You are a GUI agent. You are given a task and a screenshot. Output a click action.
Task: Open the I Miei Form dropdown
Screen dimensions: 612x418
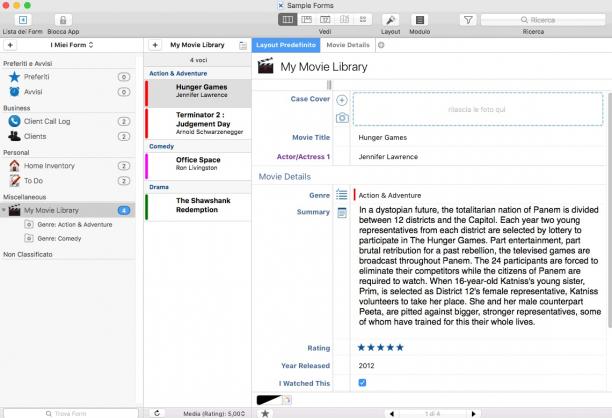[x=72, y=45]
